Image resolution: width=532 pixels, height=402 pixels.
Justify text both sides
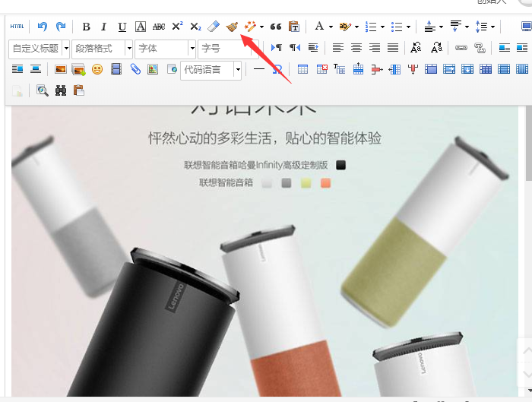[x=393, y=48]
